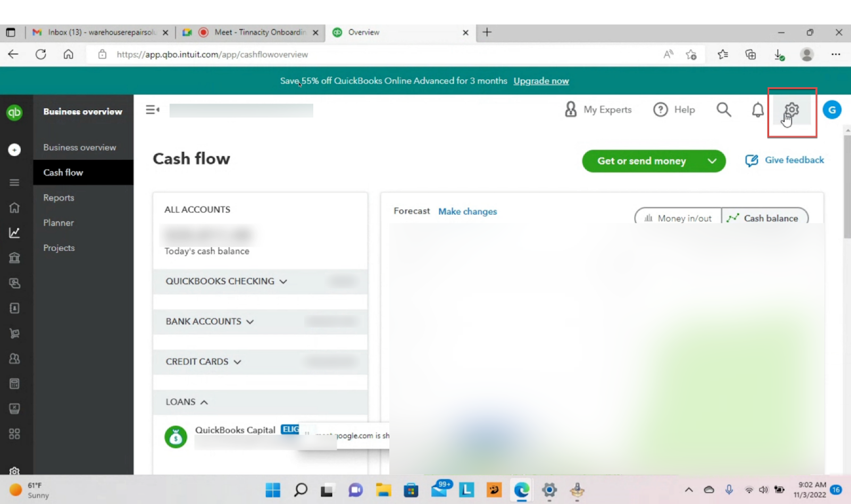
Task: Click Make changes link next to Forecast
Action: [468, 211]
